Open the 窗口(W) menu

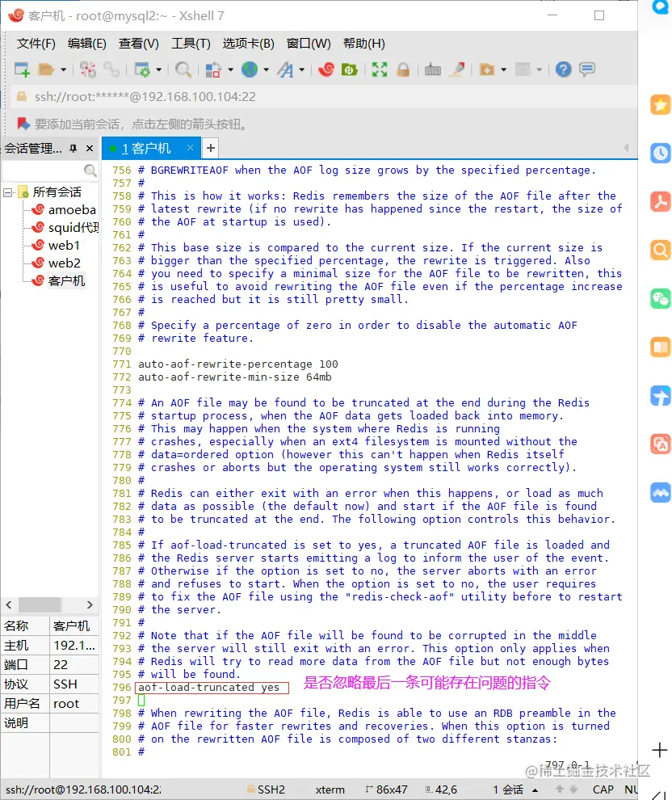click(x=309, y=44)
